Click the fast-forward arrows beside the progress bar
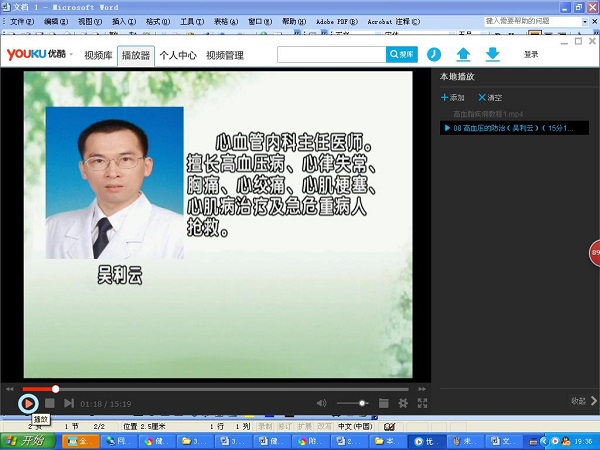The width and height of the screenshot is (600, 450). pyautogui.click(x=422, y=389)
